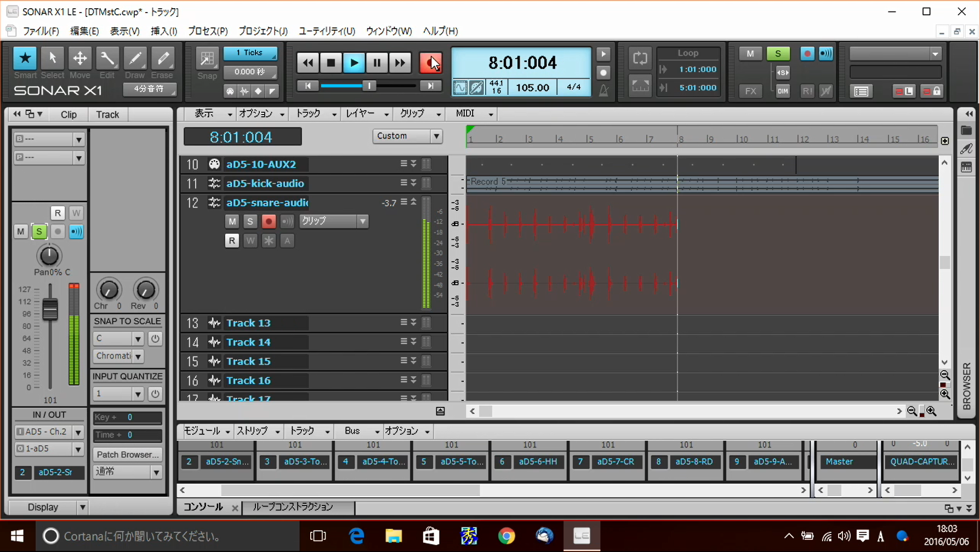Viewport: 980px width, 552px height.
Task: Expand Track 13 with its arrow
Action: 414,323
